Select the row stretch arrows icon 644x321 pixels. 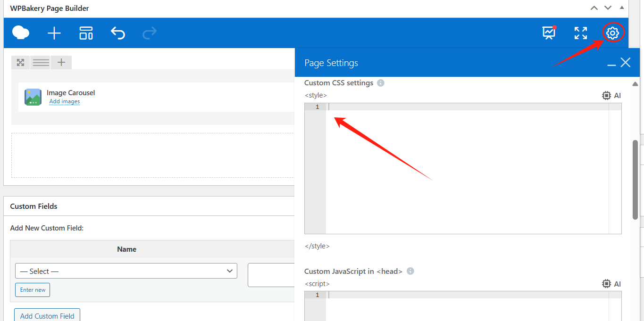pos(20,62)
